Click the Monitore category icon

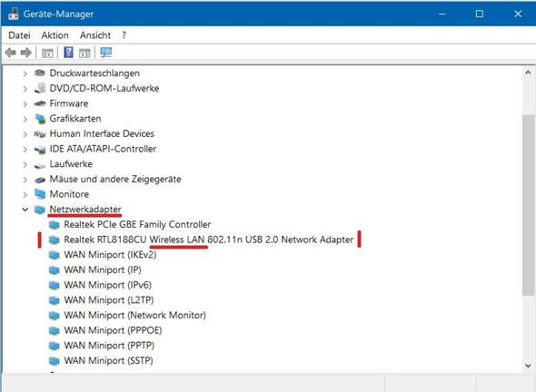(40, 194)
